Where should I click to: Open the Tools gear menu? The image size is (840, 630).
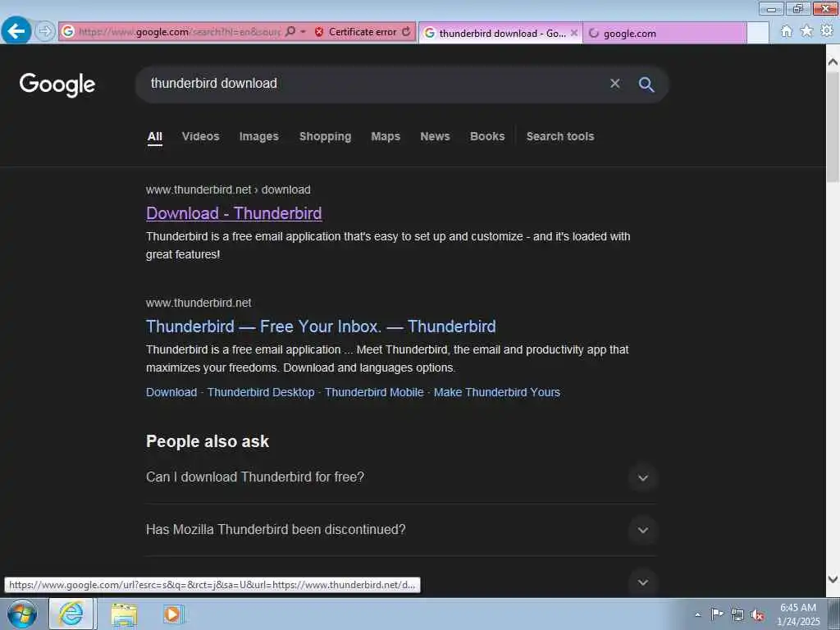tap(827, 31)
